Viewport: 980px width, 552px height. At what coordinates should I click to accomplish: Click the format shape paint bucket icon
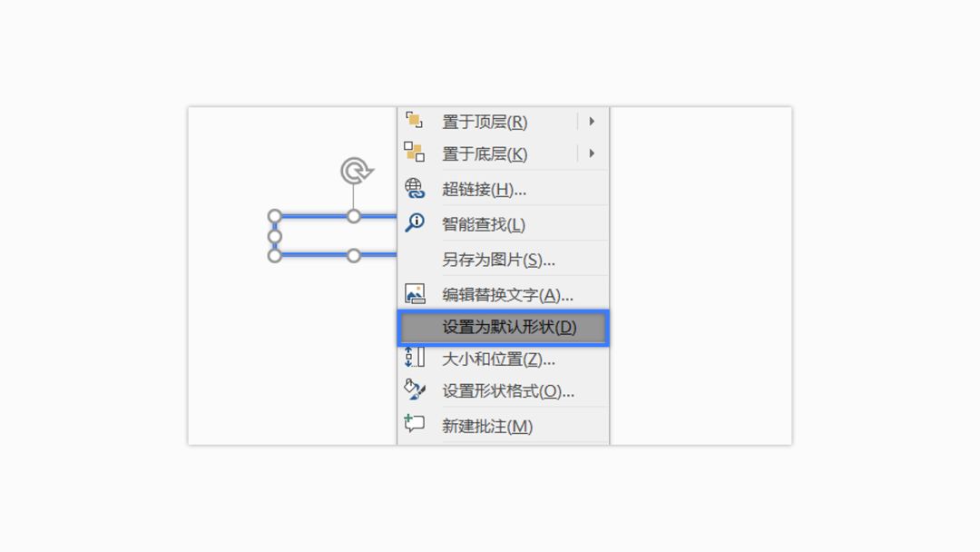[415, 390]
